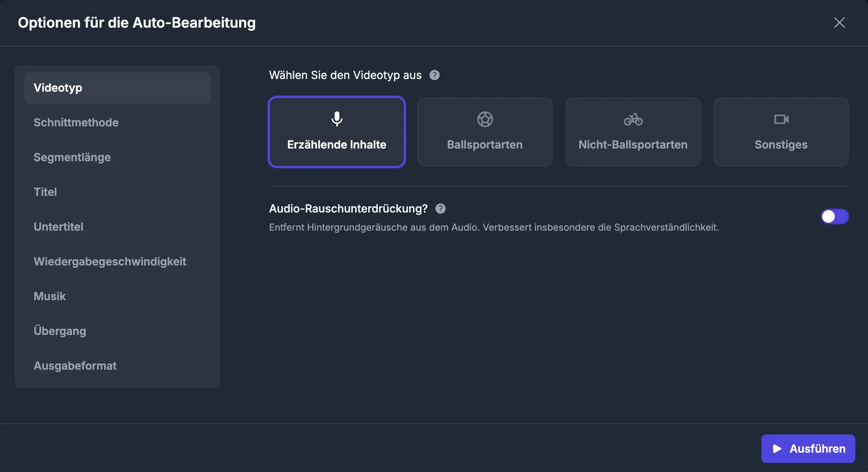Viewport: 868px width, 472px height.
Task: Open the Titel section
Action: (x=45, y=192)
